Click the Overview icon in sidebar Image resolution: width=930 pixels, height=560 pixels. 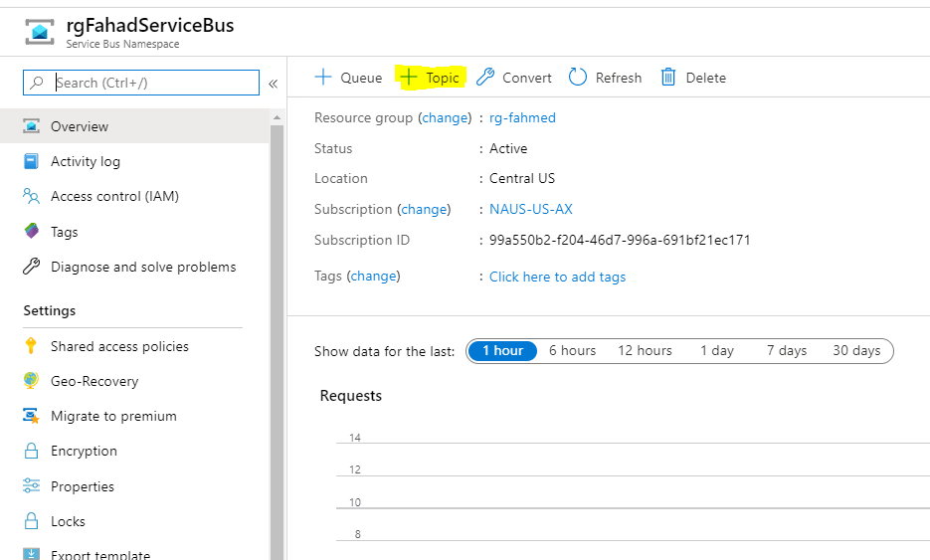click(x=32, y=126)
